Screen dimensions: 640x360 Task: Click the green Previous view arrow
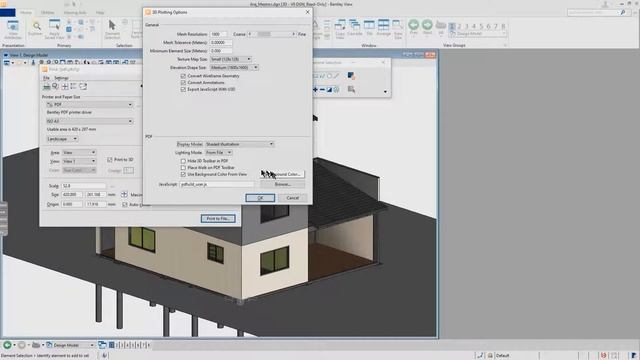point(413,25)
